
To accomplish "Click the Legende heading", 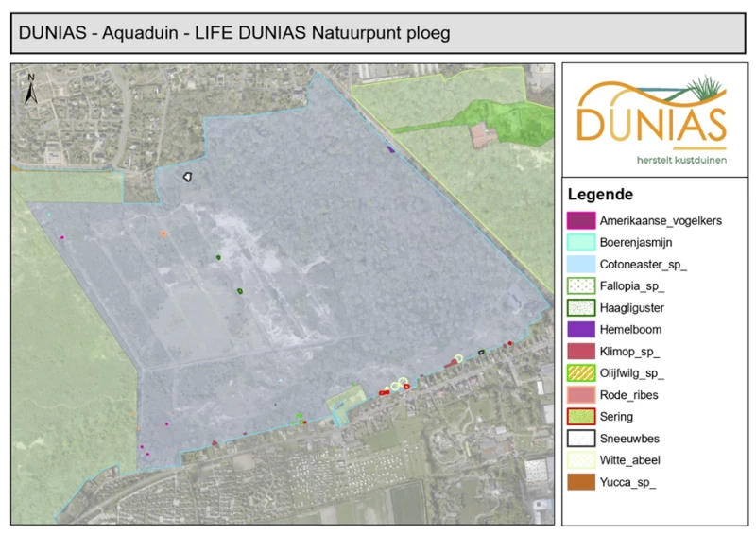I will coord(600,195).
